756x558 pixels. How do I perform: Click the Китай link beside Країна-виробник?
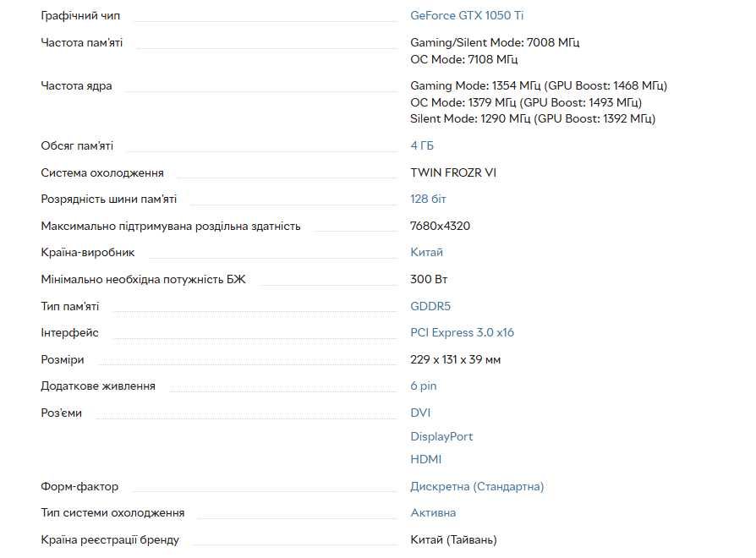click(x=426, y=252)
